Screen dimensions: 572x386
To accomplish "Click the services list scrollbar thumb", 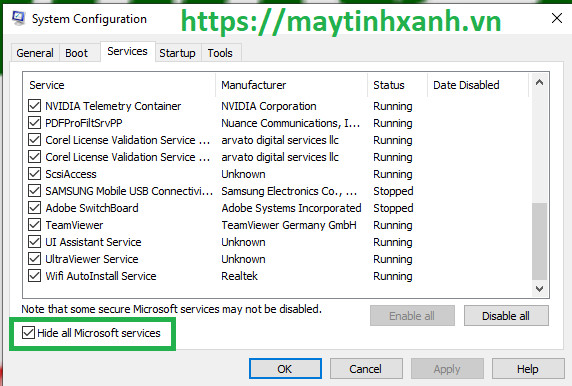I will point(539,241).
